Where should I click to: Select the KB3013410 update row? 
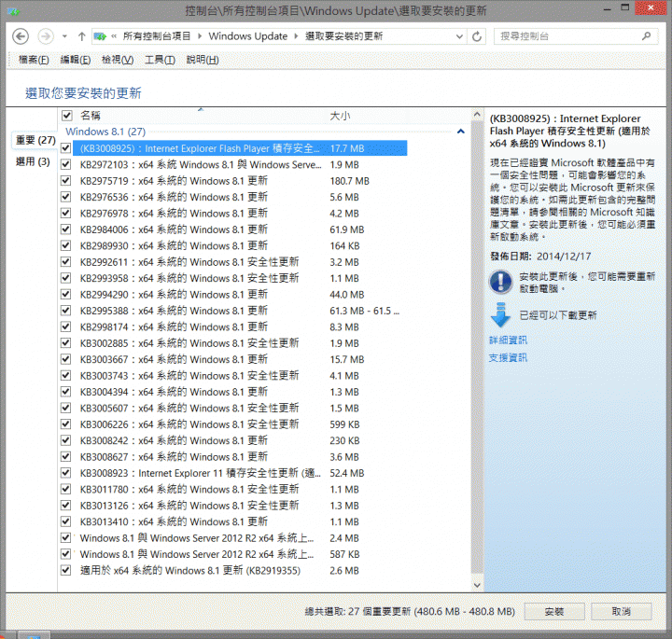(x=240, y=521)
